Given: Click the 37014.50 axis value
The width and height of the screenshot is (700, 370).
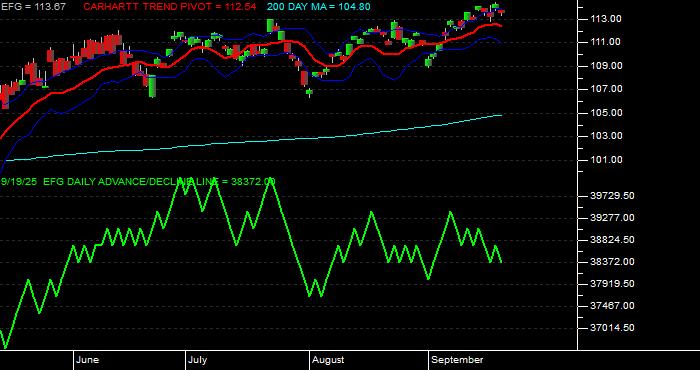Looking at the screenshot, I should coord(612,328).
